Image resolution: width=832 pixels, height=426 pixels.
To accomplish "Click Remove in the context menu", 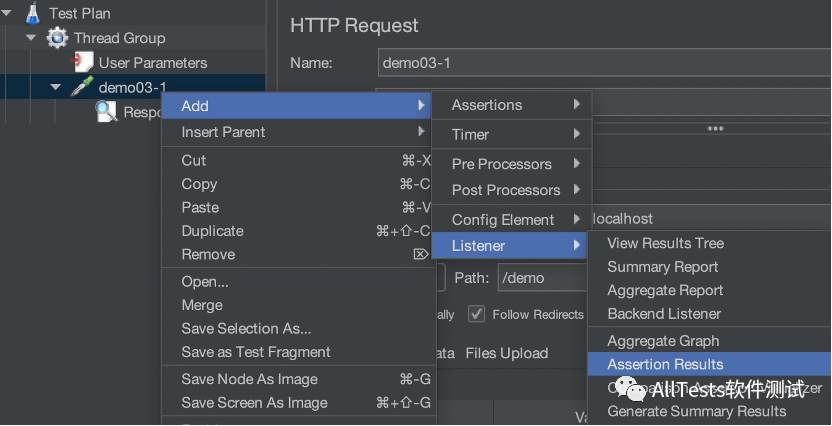I will (x=208, y=255).
